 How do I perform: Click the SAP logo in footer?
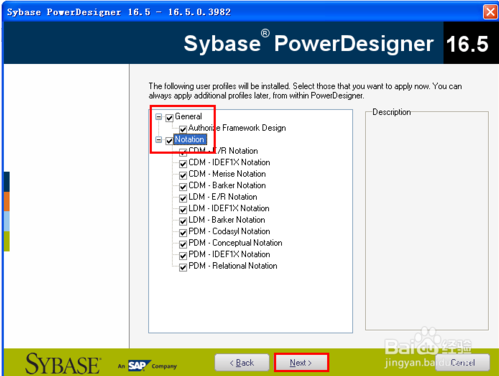click(139, 366)
